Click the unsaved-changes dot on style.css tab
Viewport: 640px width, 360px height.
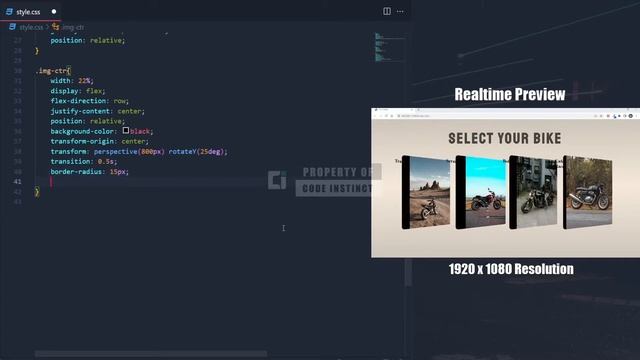point(54,11)
